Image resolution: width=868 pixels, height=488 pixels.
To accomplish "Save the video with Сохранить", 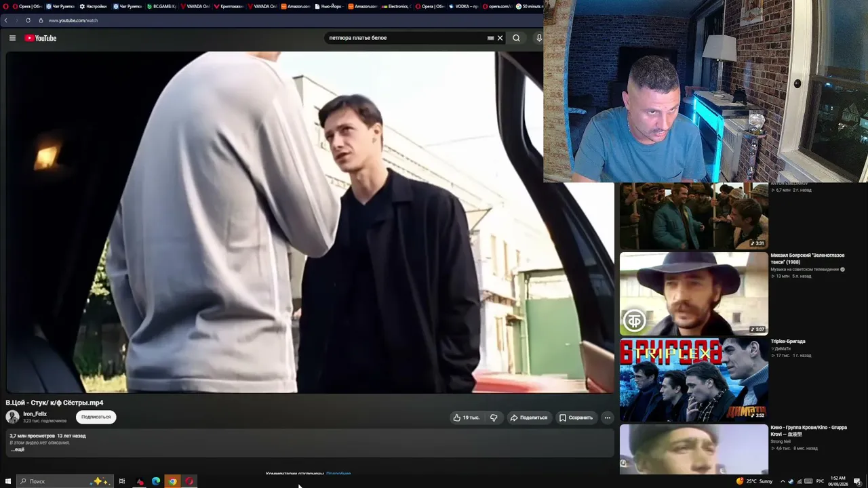I will click(576, 418).
